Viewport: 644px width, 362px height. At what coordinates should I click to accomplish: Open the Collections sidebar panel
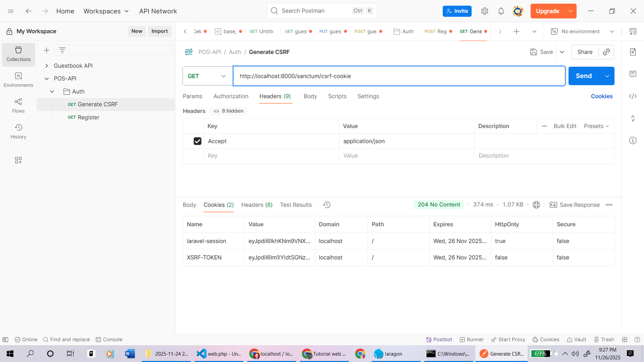18,54
